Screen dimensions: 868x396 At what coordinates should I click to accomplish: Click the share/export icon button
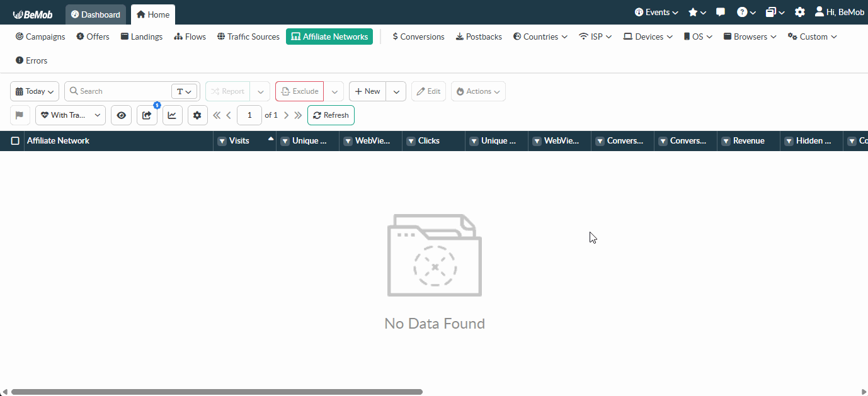click(147, 115)
